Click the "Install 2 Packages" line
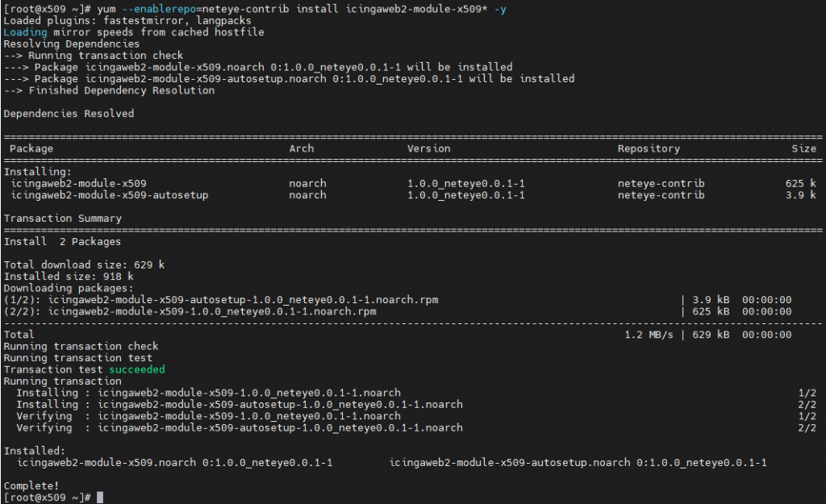 pos(62,241)
